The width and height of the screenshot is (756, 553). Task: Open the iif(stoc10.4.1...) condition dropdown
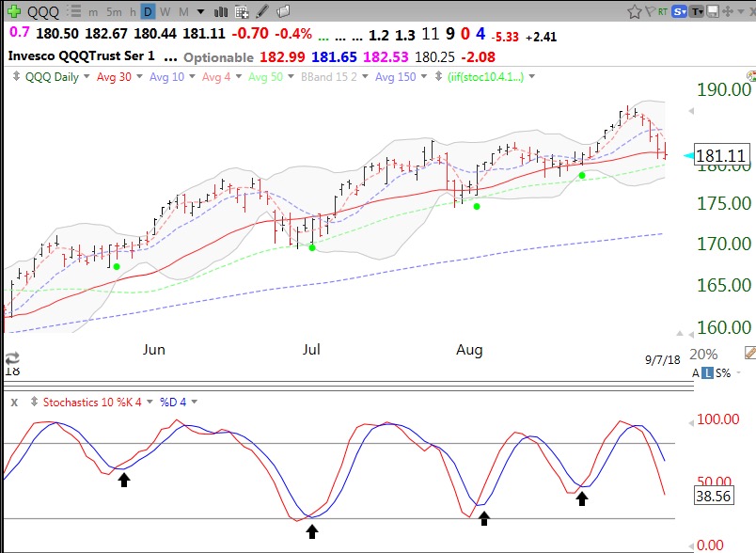pos(532,76)
